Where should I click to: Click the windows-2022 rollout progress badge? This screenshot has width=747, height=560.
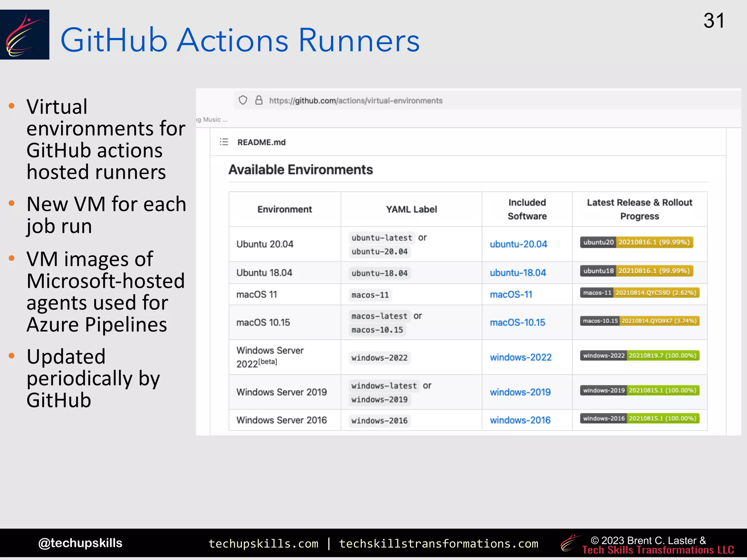639,355
